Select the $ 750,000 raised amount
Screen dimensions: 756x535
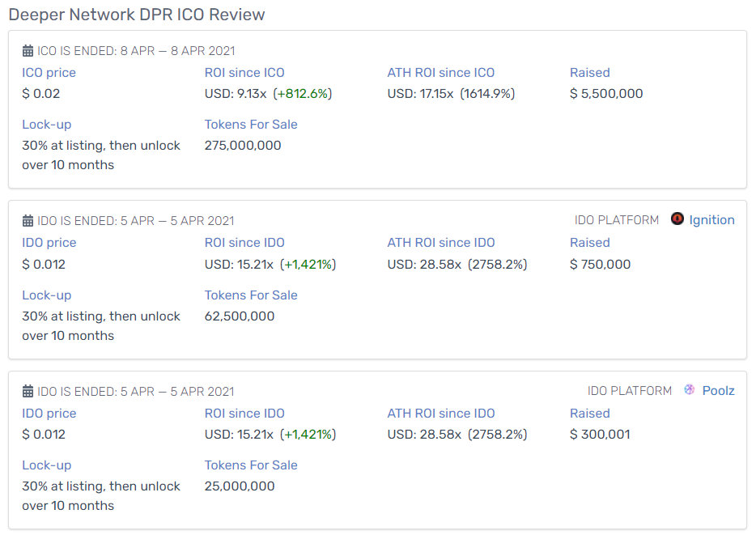coord(601,264)
